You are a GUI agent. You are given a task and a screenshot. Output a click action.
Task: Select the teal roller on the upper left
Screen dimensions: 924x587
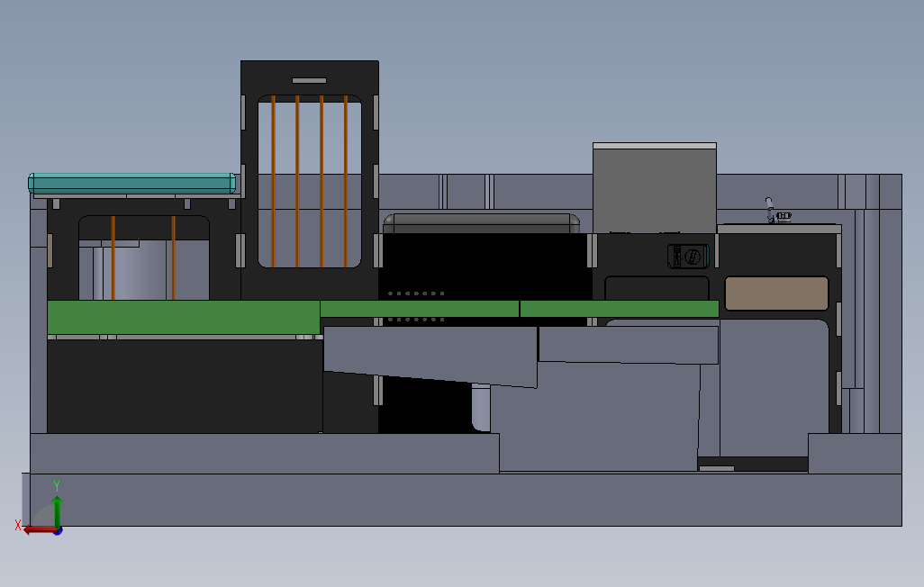click(132, 183)
